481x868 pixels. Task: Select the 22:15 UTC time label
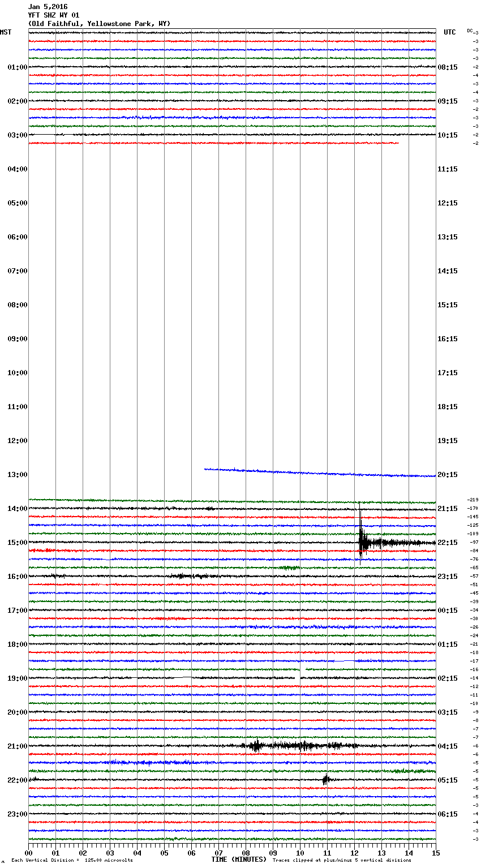point(448,543)
